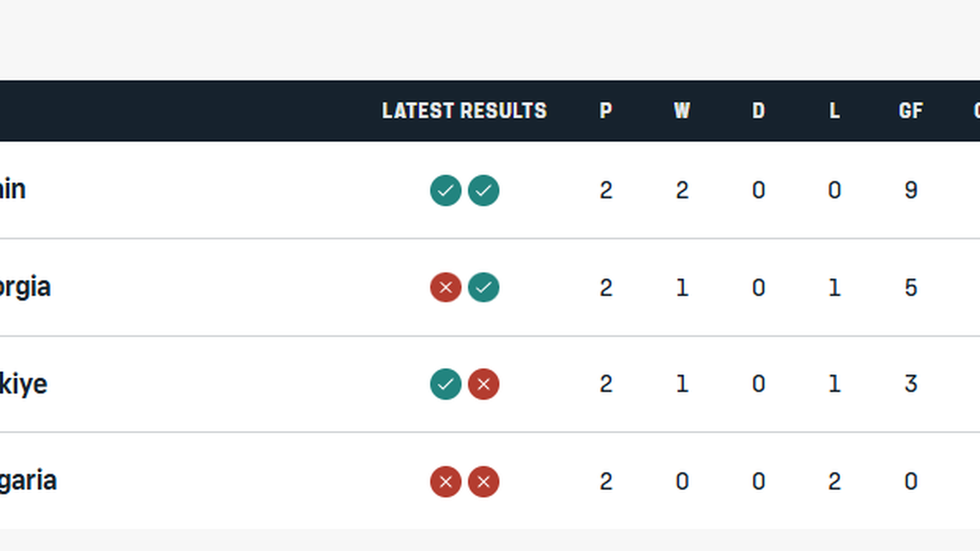
Task: Sort by the GF column header
Action: 911,111
